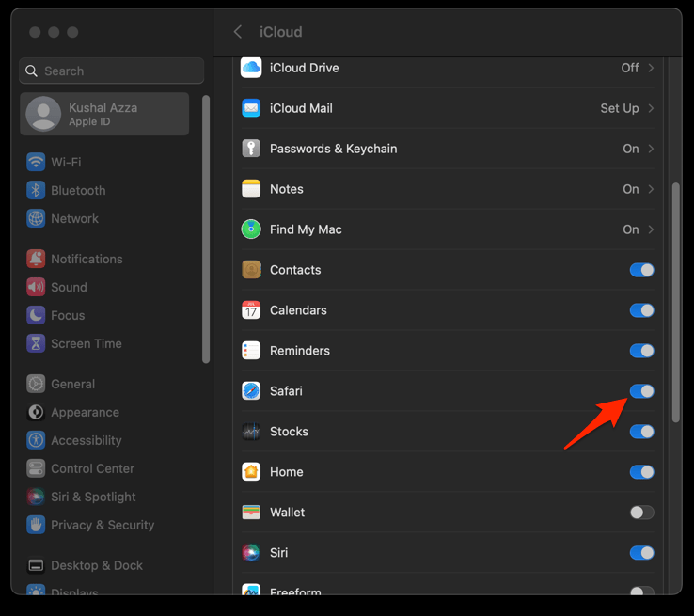Image resolution: width=694 pixels, height=616 pixels.
Task: Expand Passwords & Keychain chevron
Action: [x=651, y=149]
